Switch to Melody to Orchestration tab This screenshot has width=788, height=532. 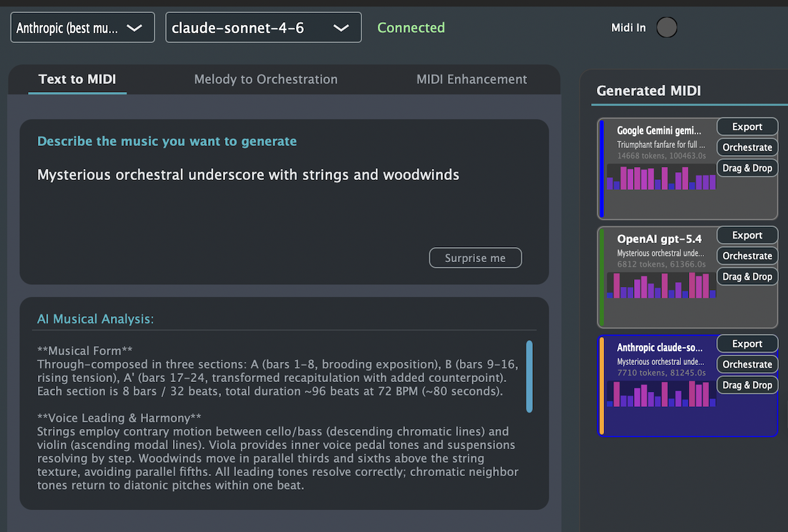pyautogui.click(x=266, y=80)
